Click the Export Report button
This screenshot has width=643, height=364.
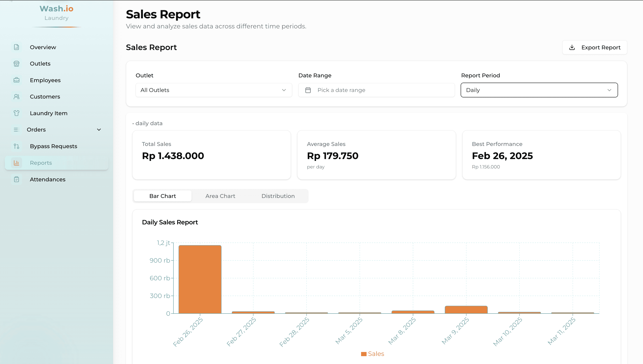pos(595,47)
